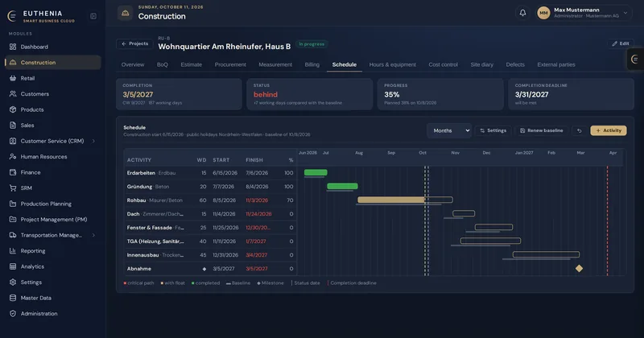Open the External parties tab
Screen dimensions: 644x338
click(556, 64)
